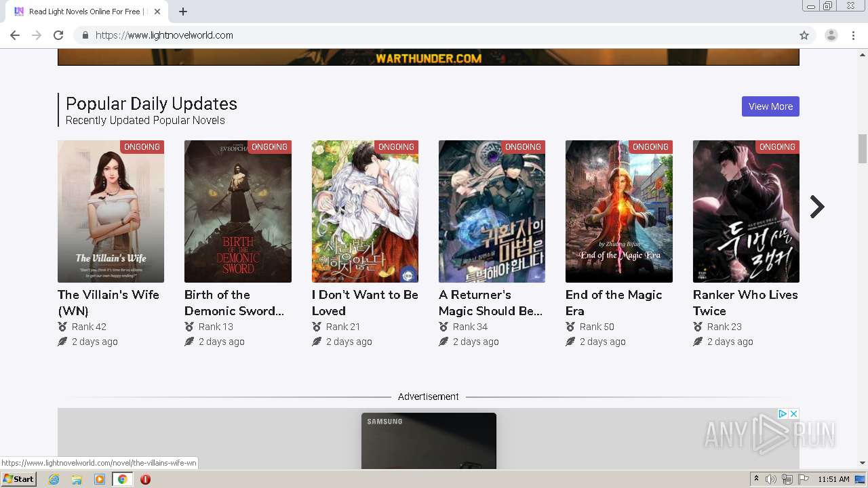Click Rank 34 text

[x=470, y=327]
